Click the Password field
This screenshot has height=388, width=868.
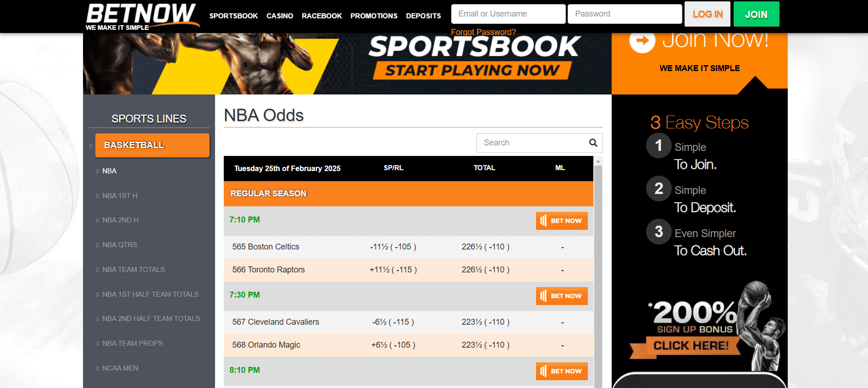point(625,14)
